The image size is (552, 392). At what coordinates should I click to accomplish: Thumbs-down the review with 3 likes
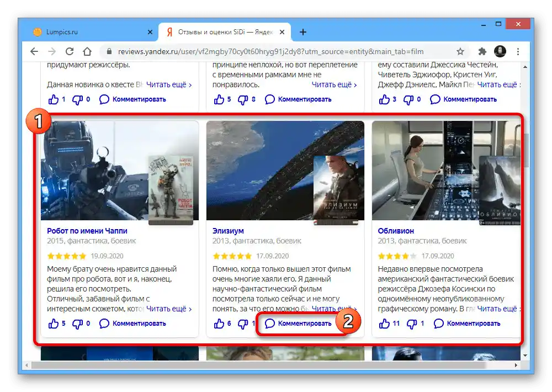pos(408,100)
